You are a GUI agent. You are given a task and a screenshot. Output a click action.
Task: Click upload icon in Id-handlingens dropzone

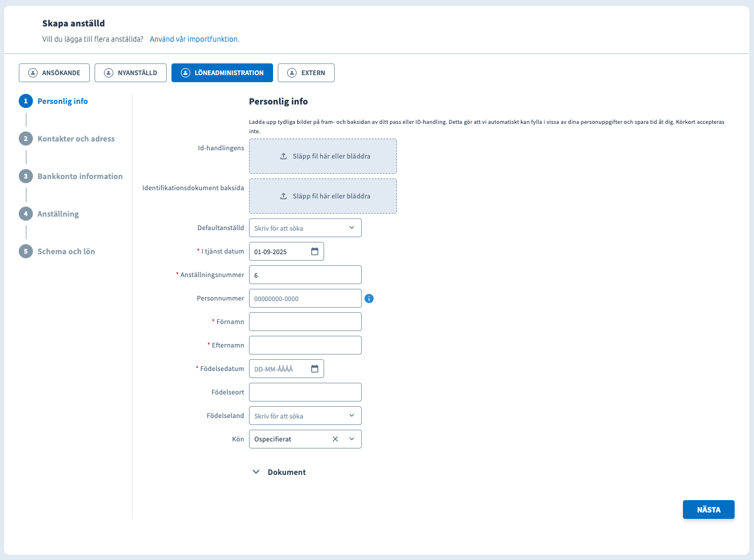coord(283,156)
